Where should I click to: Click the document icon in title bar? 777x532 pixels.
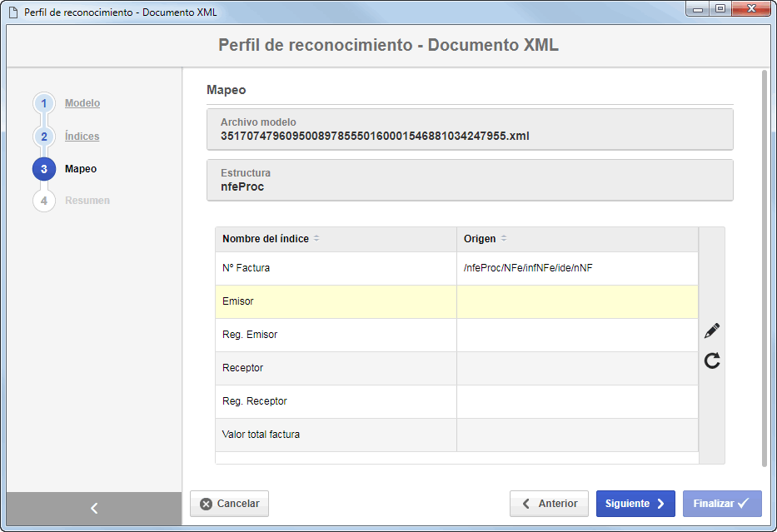click(x=12, y=12)
